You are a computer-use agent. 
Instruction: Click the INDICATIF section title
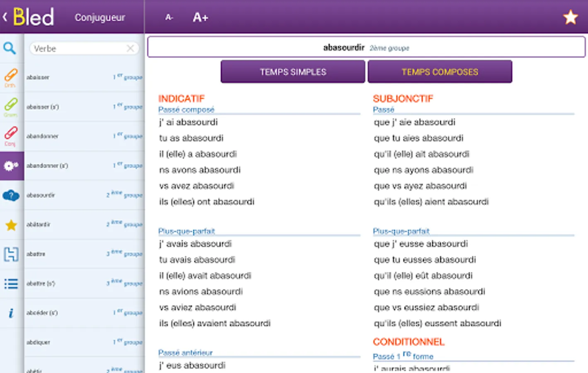tap(182, 99)
